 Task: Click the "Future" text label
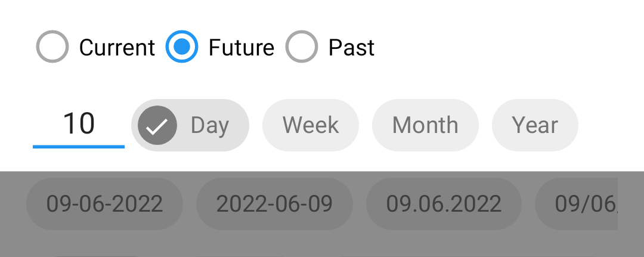(241, 48)
